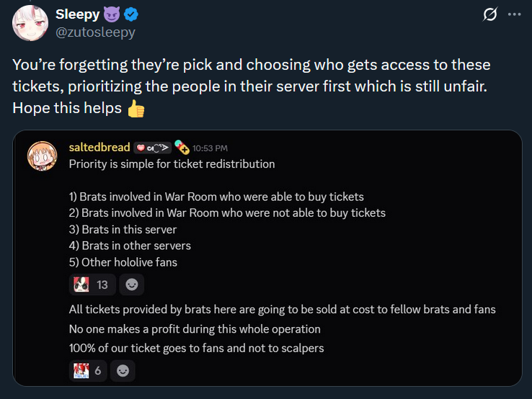
Task: Toggle the reaction with 6 count
Action: click(90, 370)
